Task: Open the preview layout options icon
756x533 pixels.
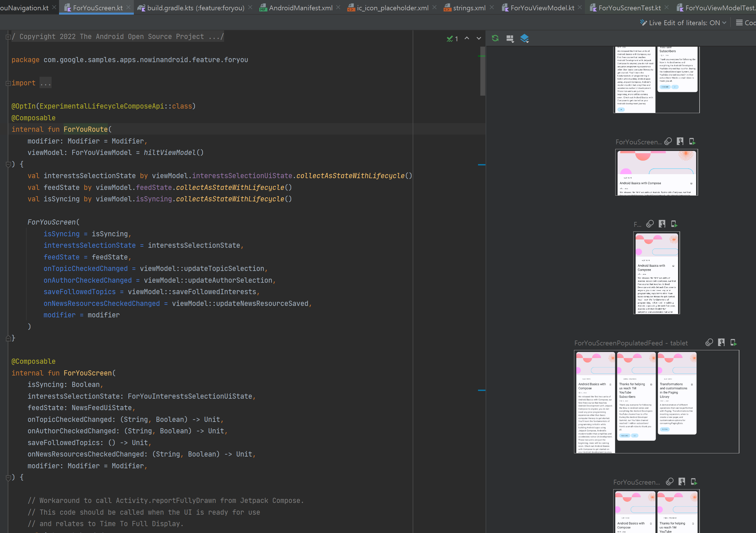Action: click(510, 38)
